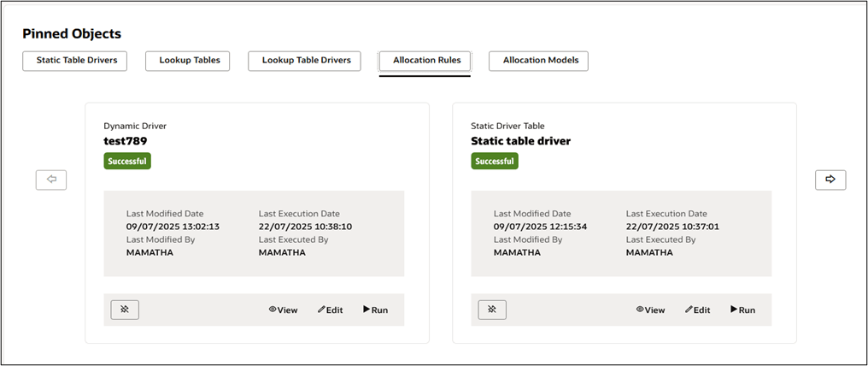Viewport: 868px width, 366px height.
Task: Unpin the test789 card
Action: coord(125,310)
